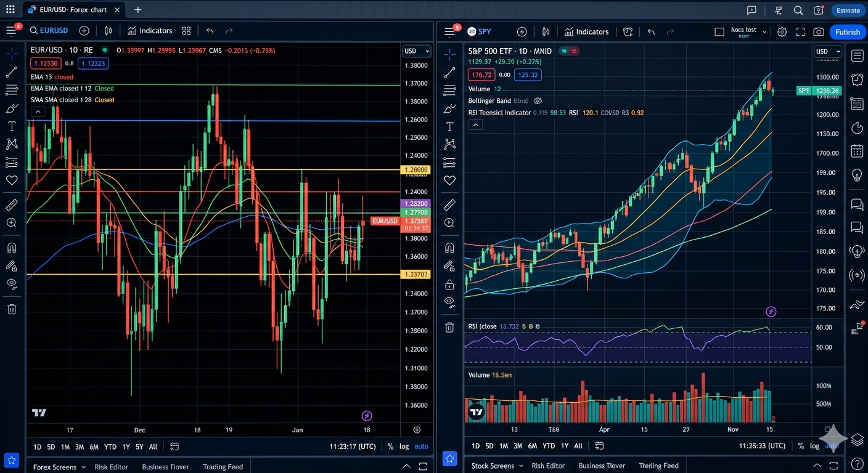Delete drawings trash in left chart toolbar
The width and height of the screenshot is (868, 473).
(x=12, y=309)
